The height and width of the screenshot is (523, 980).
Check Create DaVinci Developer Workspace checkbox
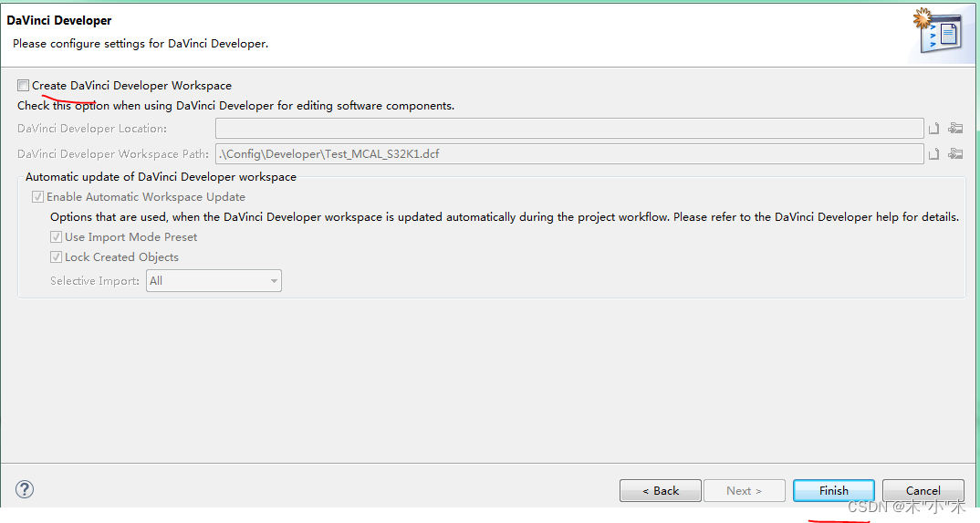click(23, 86)
